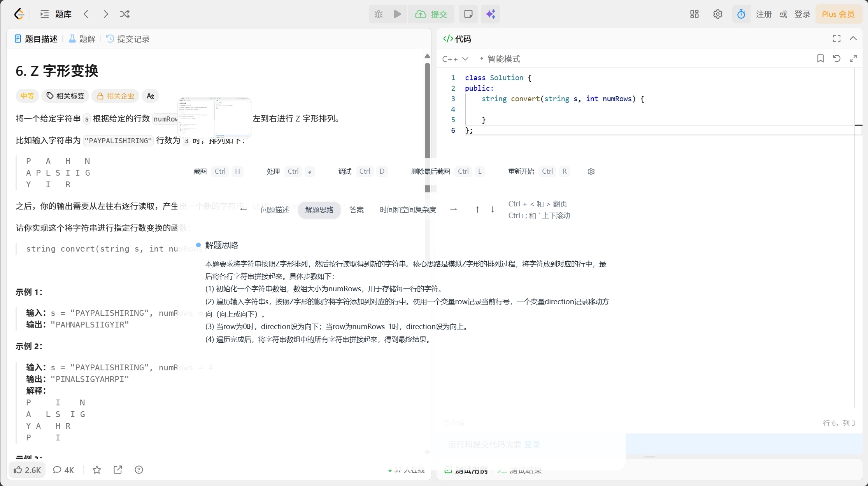Open the notepad icon in the toolbar

(468, 14)
